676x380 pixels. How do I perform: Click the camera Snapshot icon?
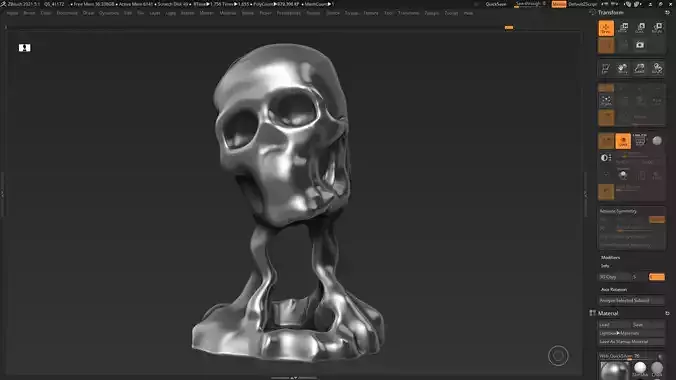tap(640, 45)
